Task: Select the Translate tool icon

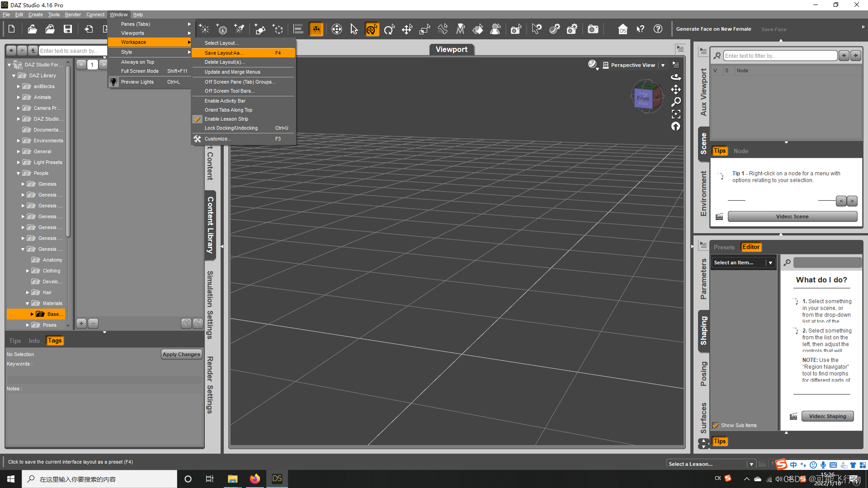Action: pyautogui.click(x=407, y=29)
